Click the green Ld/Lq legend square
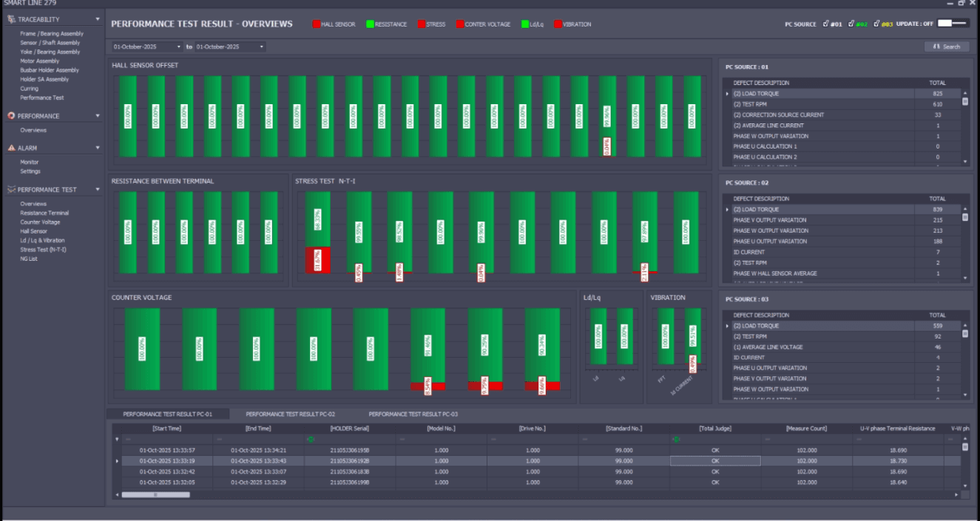This screenshot has width=980, height=521. click(x=525, y=24)
